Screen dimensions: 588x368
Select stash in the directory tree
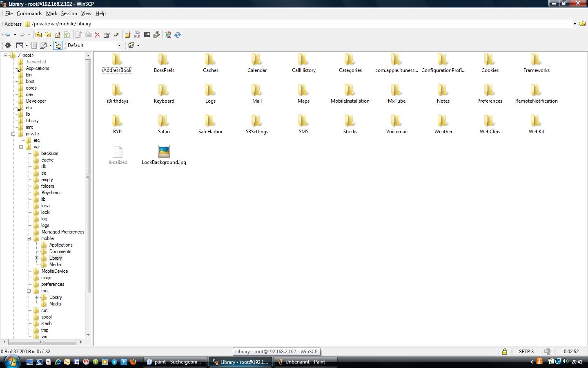(x=46, y=323)
